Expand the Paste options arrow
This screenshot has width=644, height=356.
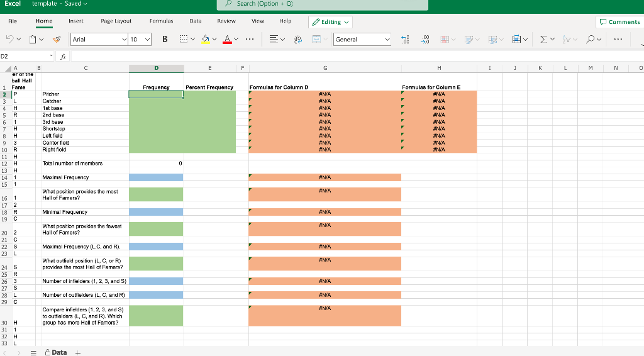coord(42,40)
